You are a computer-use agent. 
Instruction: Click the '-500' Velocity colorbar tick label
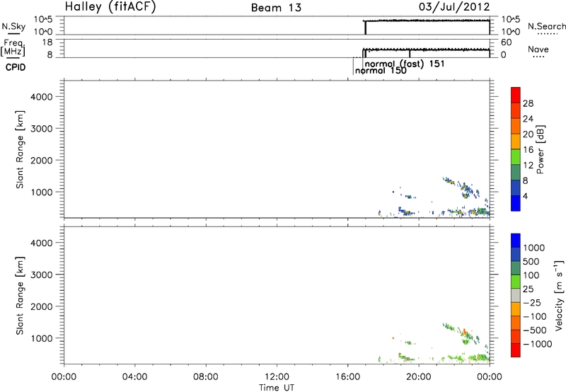coord(535,330)
